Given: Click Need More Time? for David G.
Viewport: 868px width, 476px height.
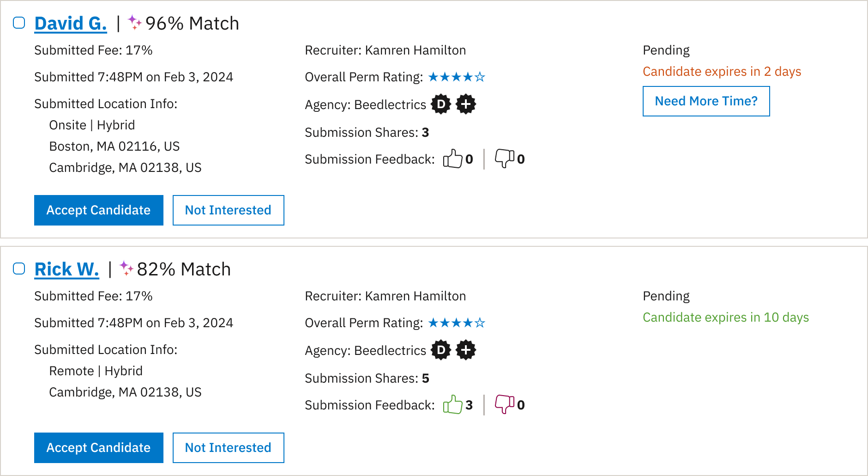Looking at the screenshot, I should click(706, 101).
